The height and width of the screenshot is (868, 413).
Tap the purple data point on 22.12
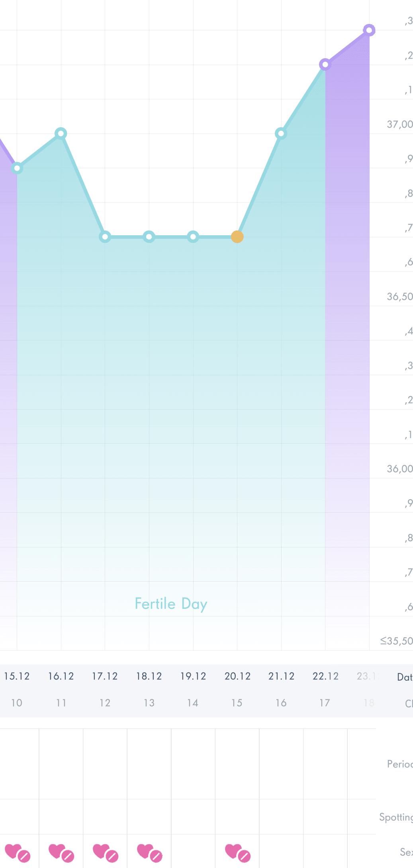(x=325, y=64)
